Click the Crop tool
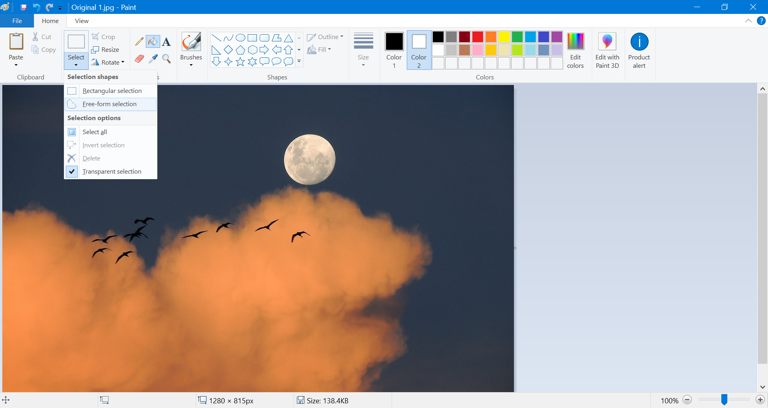 [103, 37]
